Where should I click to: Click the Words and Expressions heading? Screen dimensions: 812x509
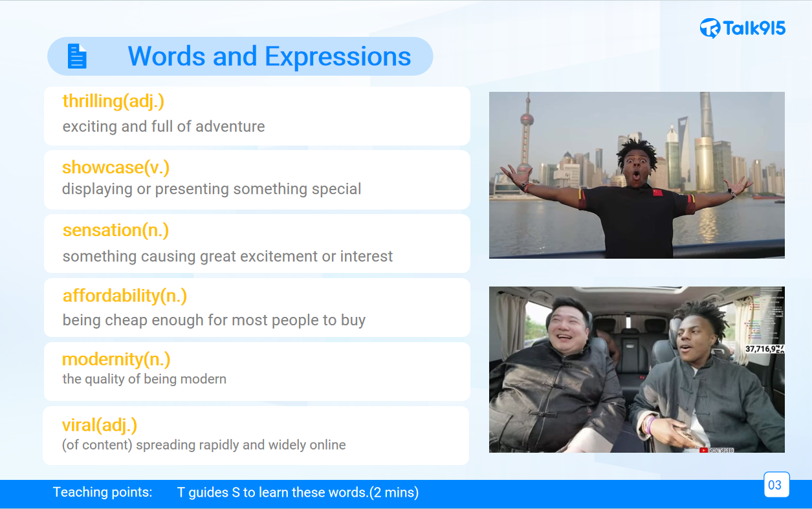pos(269,56)
